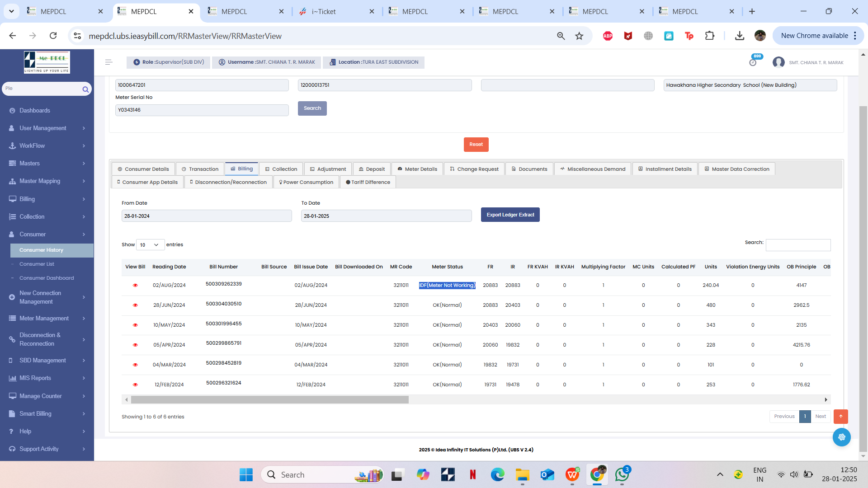
Task: Switch to the Consumer Details tab
Action: (143, 169)
